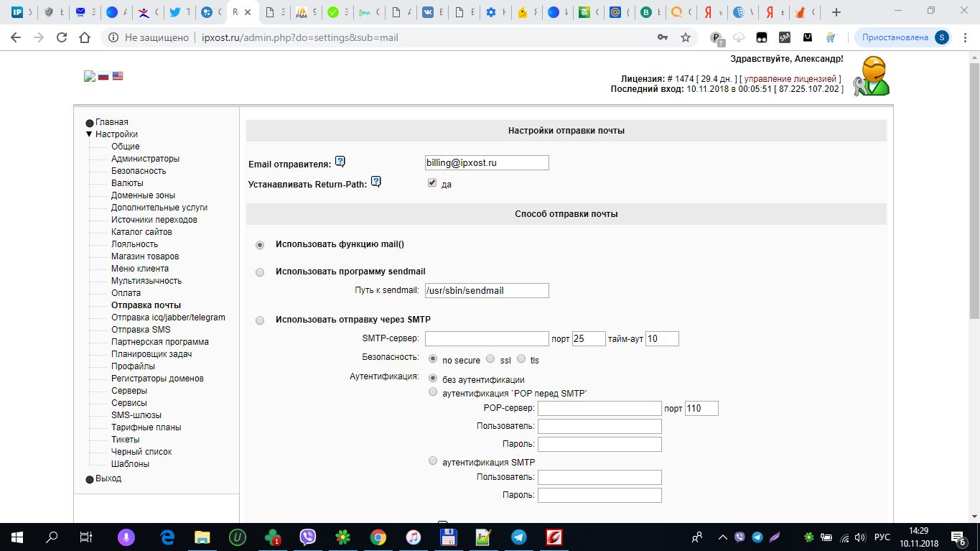Image resolution: width=980 pixels, height=551 pixels.
Task: Open the Администраторы settings section
Action: tap(145, 159)
